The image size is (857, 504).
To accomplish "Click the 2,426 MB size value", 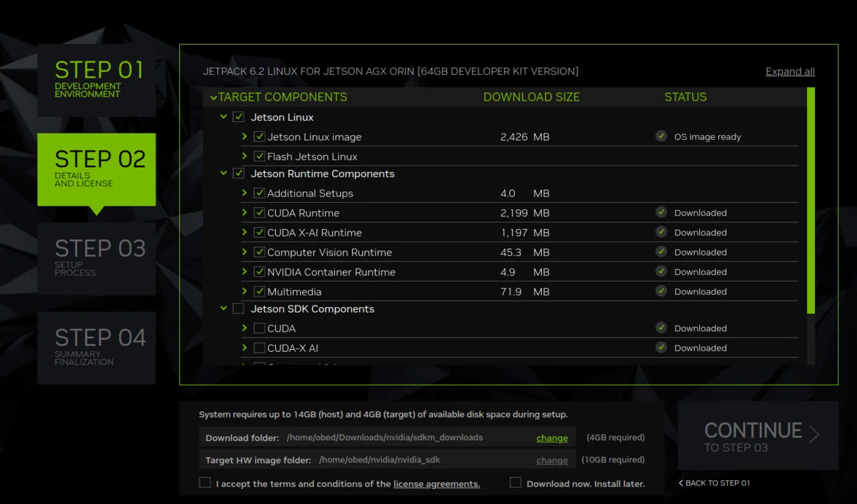I will tap(525, 137).
